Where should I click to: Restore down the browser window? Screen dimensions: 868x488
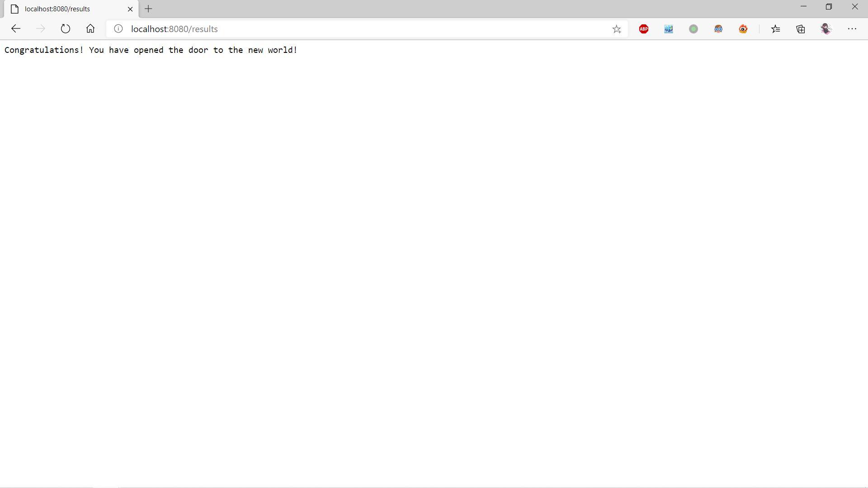coord(829,7)
